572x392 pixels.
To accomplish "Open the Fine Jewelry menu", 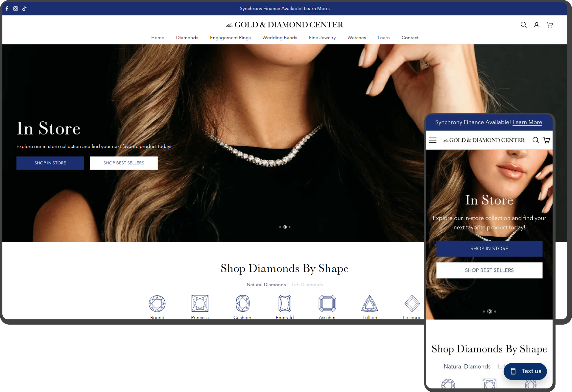I will 322,38.
